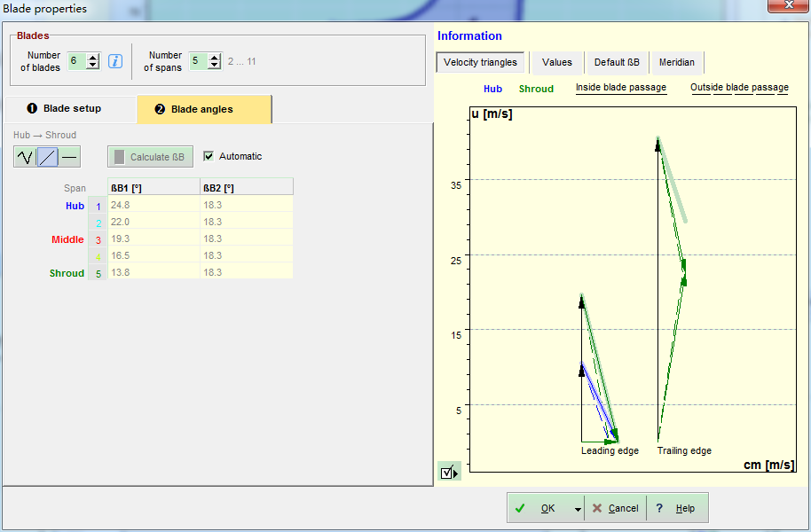Open the Velocity triangles tab

(x=480, y=63)
